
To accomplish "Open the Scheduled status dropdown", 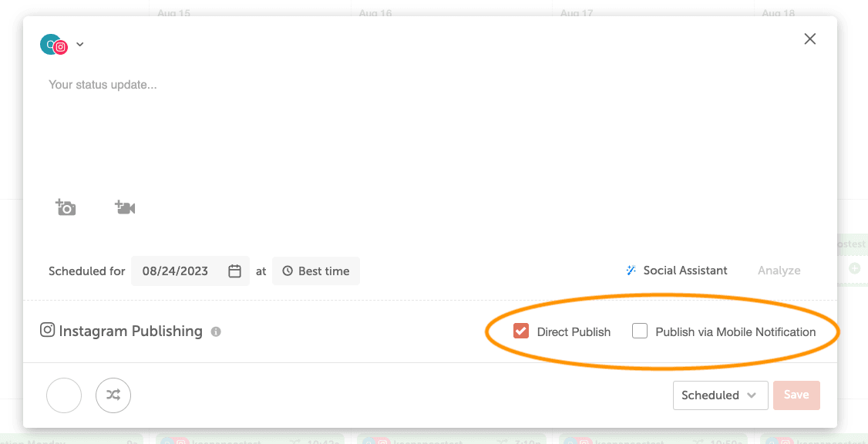I will (720, 395).
